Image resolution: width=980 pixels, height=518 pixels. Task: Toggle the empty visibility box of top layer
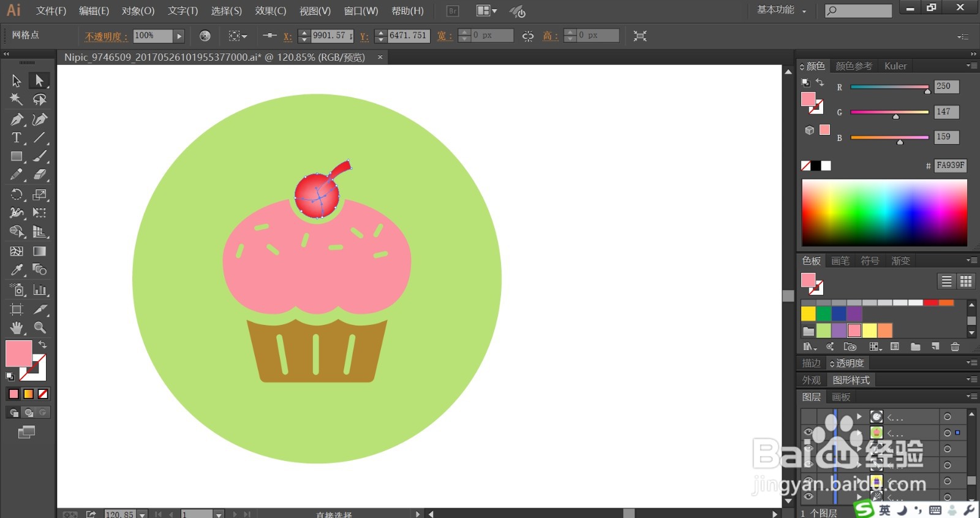pos(808,417)
